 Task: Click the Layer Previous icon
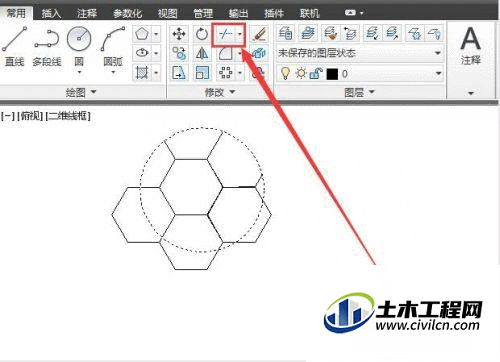pyautogui.click(x=351, y=33)
